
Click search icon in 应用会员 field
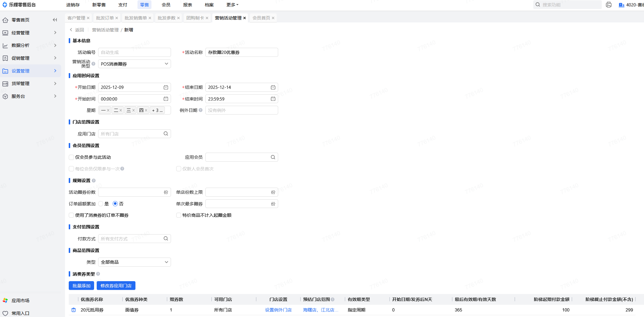coord(273,157)
